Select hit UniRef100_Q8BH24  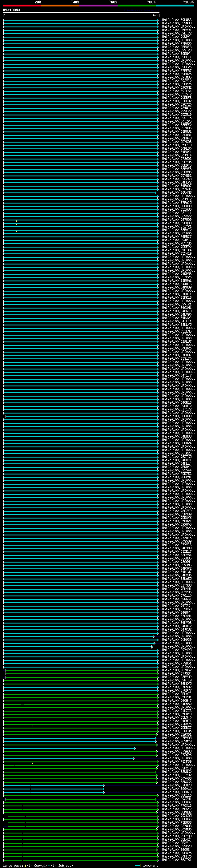coord(176,443)
